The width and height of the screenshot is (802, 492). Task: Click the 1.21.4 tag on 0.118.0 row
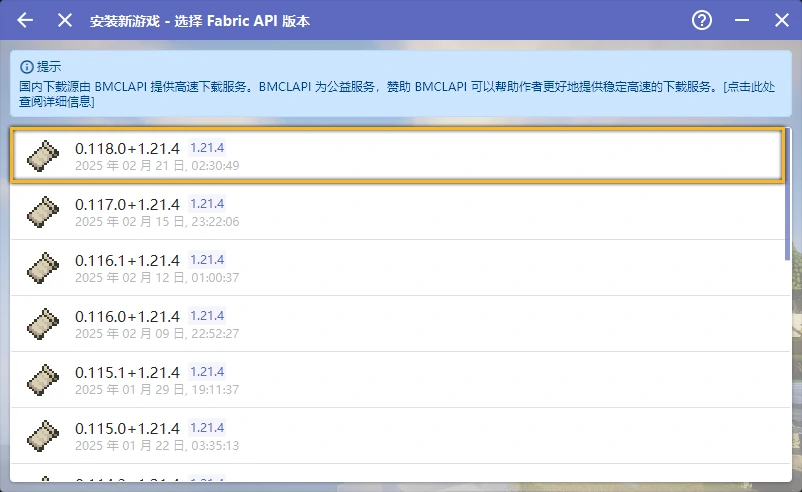pyautogui.click(x=207, y=148)
